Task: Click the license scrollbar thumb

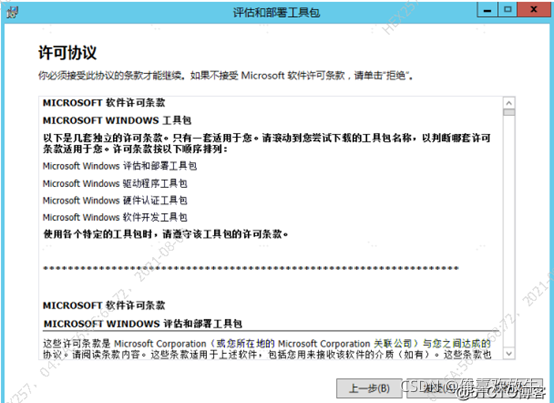Action: (x=509, y=112)
